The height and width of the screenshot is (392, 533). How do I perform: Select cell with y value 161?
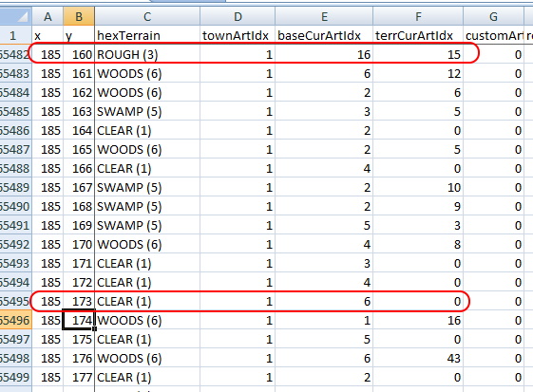point(79,73)
